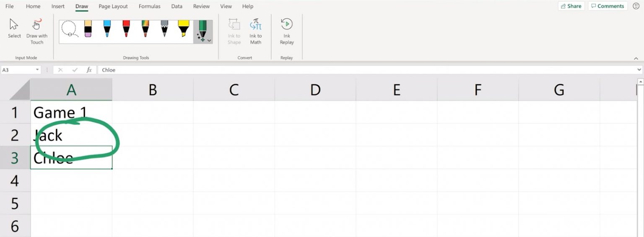Open the green pen options arrow
The image size is (644, 237).
point(209,41)
